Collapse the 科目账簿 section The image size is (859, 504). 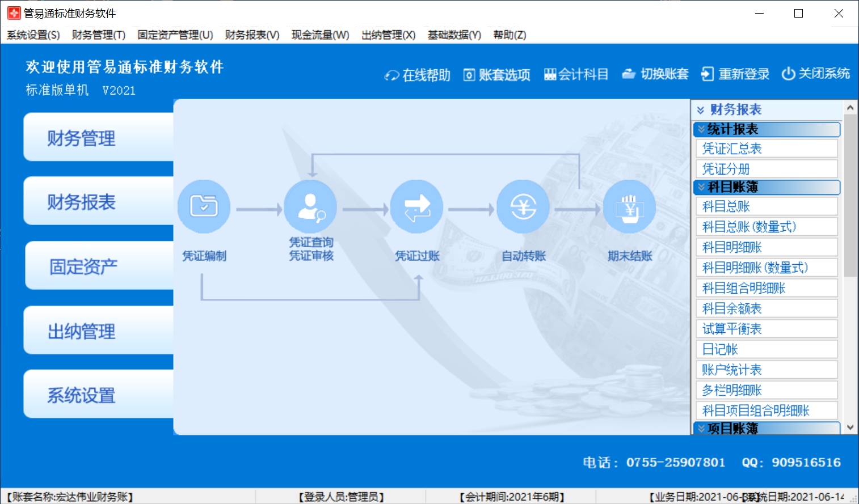[702, 187]
